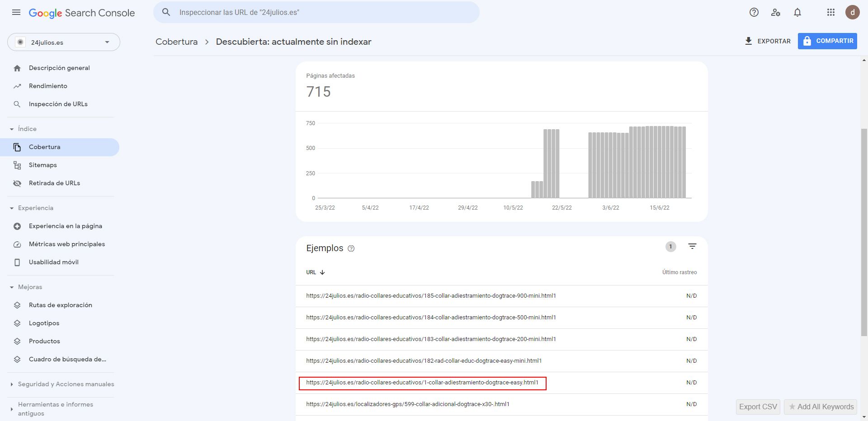Open the filter rows icon in Ejemplos
This screenshot has width=868, height=421.
(x=692, y=247)
